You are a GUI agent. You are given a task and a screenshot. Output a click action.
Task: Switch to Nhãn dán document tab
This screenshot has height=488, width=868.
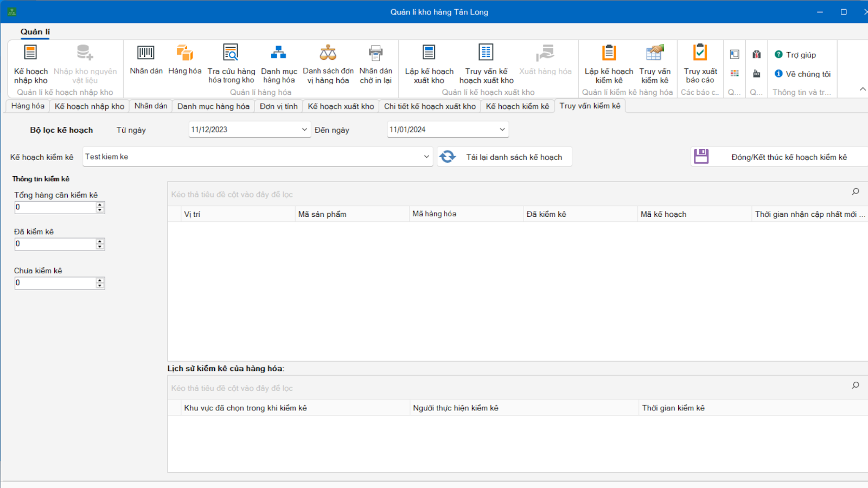coord(151,106)
